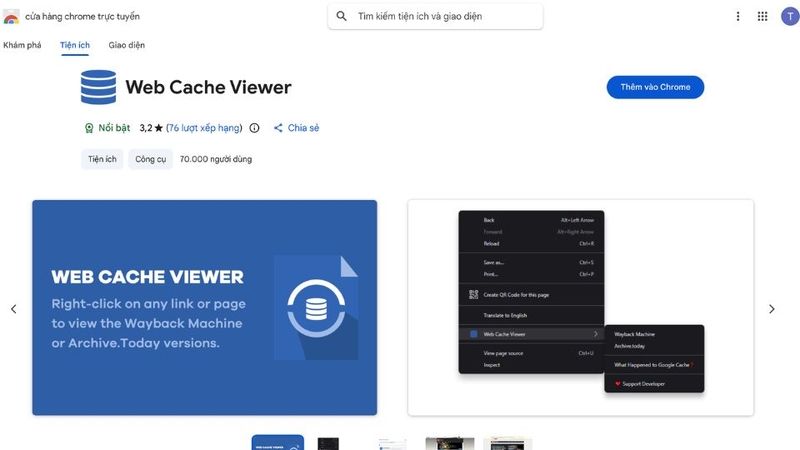
Task: Open the Giao diện tab
Action: 127,45
